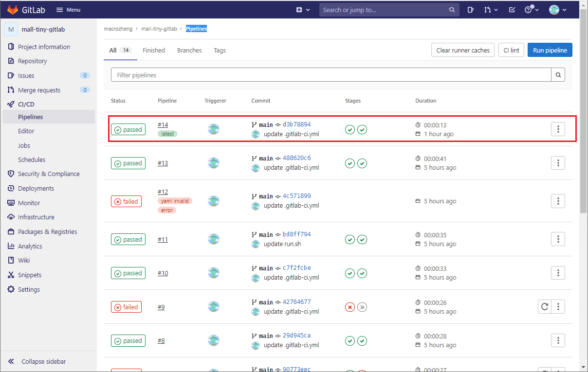
Task: Switch to the Finished tab
Action: click(154, 50)
